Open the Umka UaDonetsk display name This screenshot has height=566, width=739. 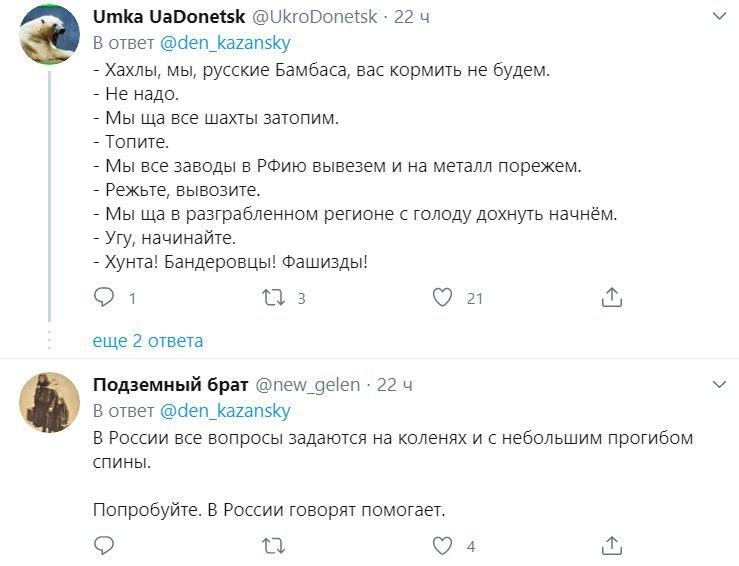pyautogui.click(x=165, y=18)
